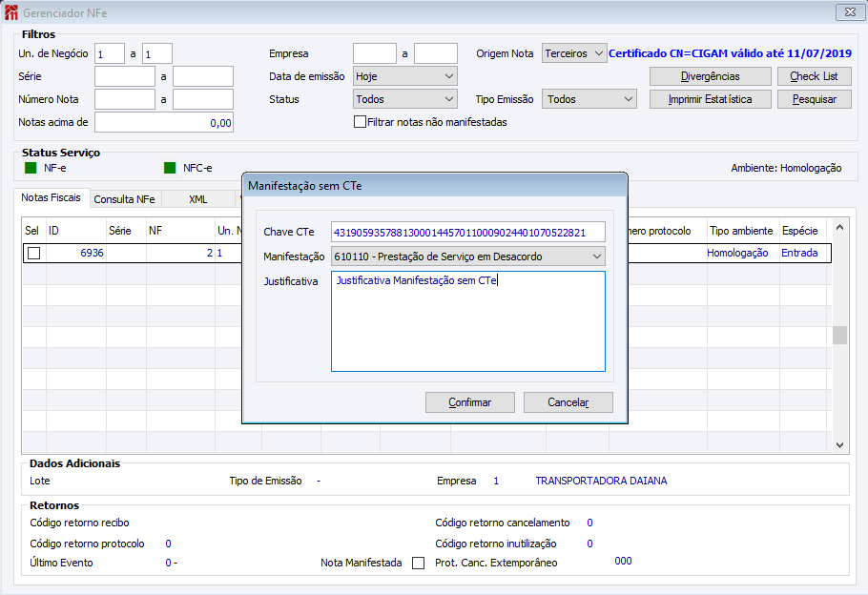This screenshot has width=868, height=595.
Task: Switch to the XML tab
Action: coord(198,199)
